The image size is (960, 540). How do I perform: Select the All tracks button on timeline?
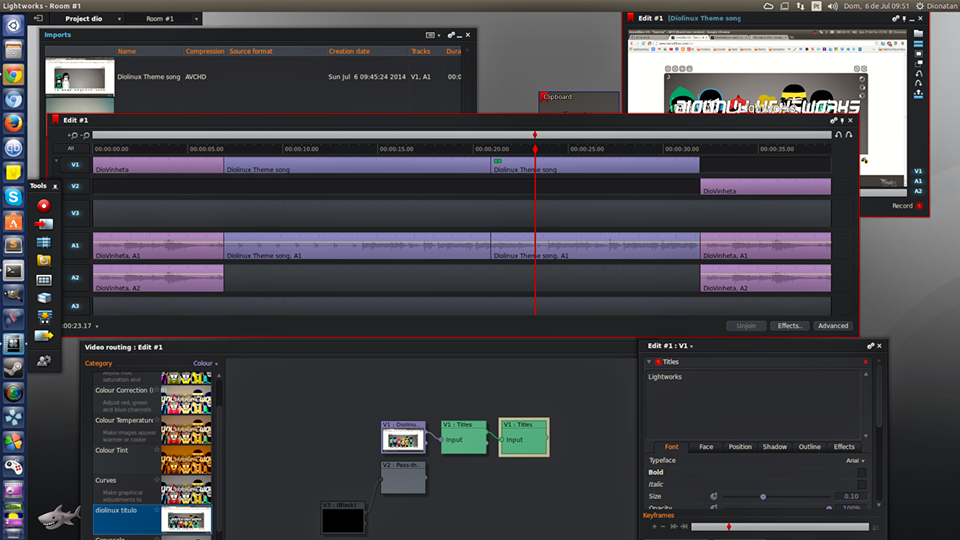point(70,149)
